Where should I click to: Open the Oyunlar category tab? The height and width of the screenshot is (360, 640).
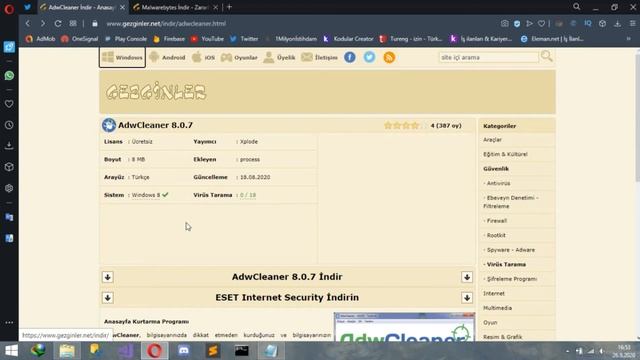coord(239,58)
